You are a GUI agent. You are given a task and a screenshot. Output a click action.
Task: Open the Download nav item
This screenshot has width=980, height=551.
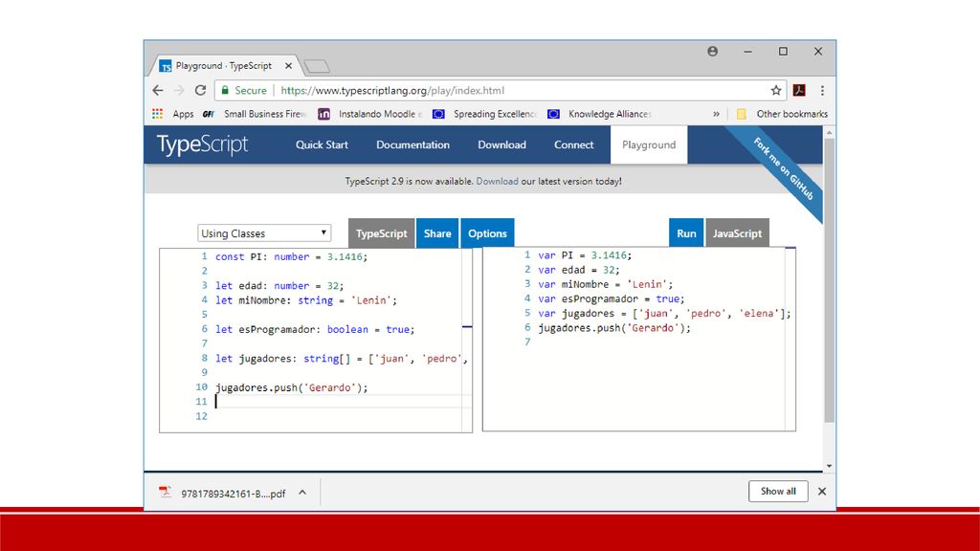(501, 145)
